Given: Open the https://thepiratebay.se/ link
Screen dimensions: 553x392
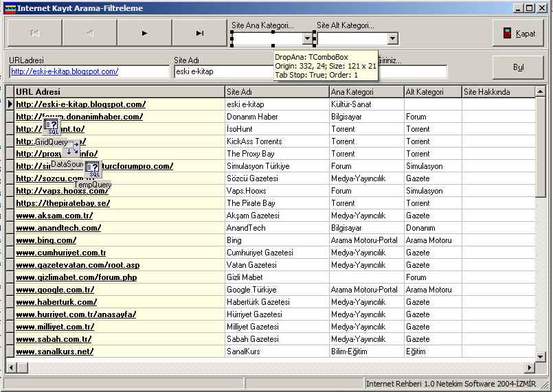Looking at the screenshot, I should 63,203.
